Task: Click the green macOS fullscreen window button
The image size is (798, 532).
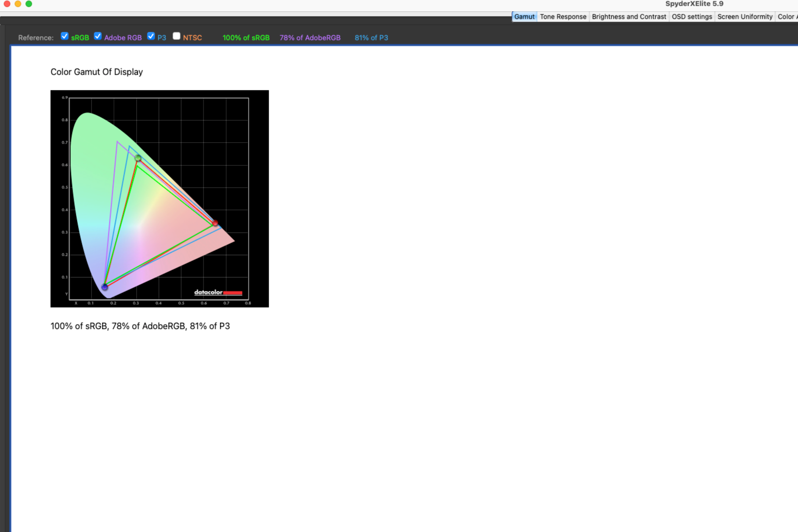Action: point(29,4)
